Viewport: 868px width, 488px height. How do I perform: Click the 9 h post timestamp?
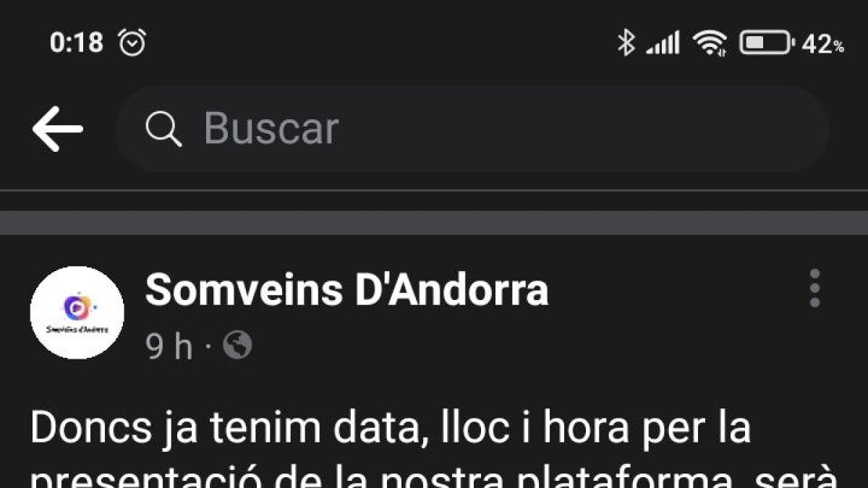[170, 348]
